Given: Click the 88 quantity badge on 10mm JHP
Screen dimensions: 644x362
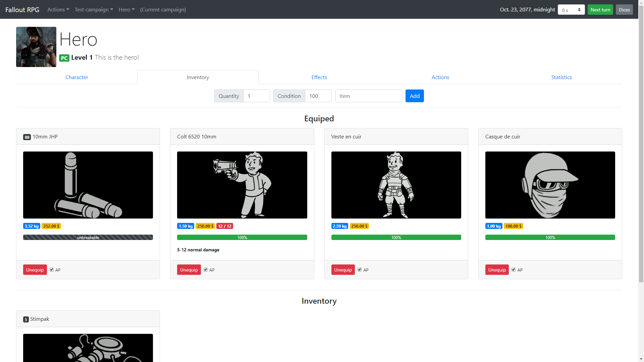Looking at the screenshot, I should [27, 137].
